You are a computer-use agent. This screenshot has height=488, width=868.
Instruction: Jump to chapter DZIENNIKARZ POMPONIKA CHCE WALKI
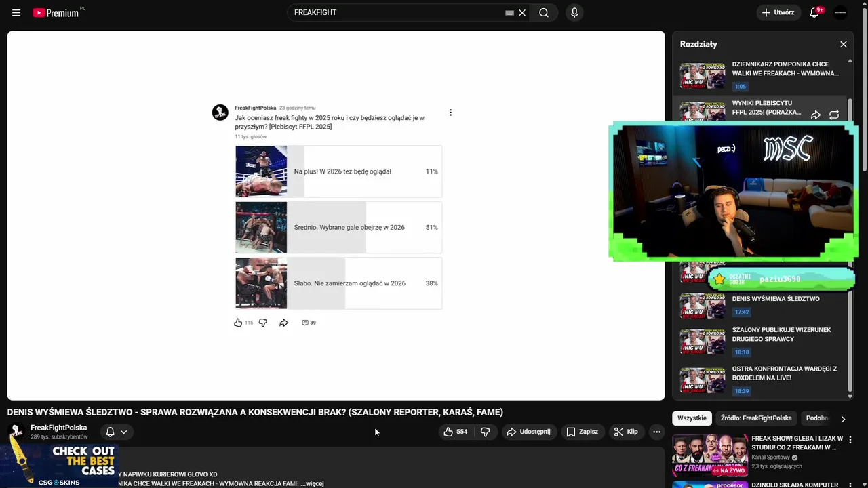tap(785, 68)
